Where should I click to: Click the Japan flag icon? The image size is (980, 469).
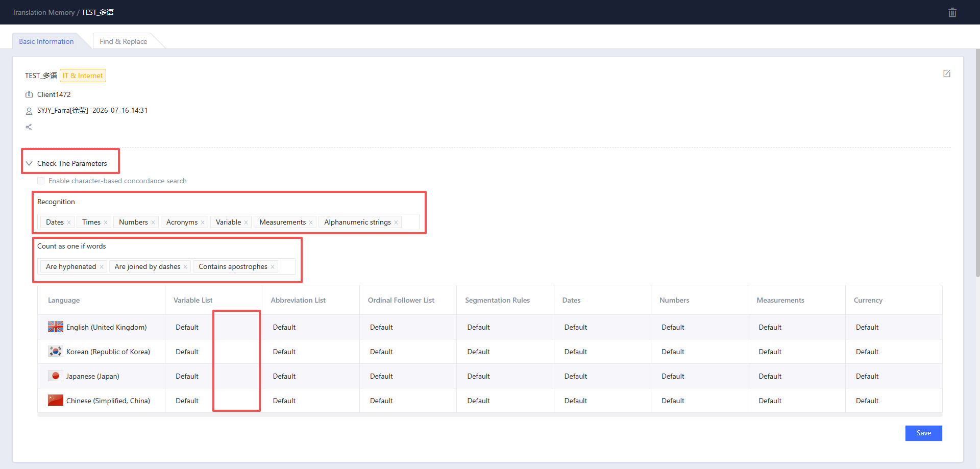[56, 376]
